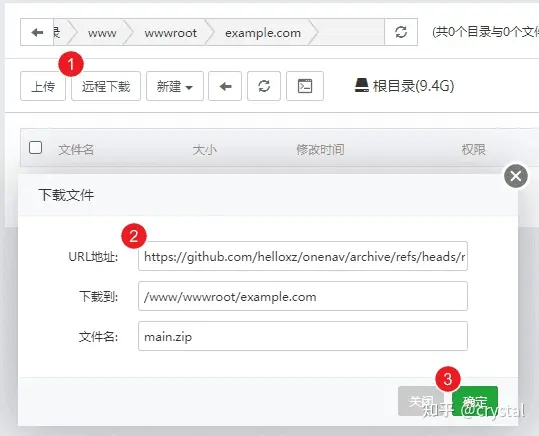Click the breadcrumb back arrow button

pyautogui.click(x=37, y=32)
